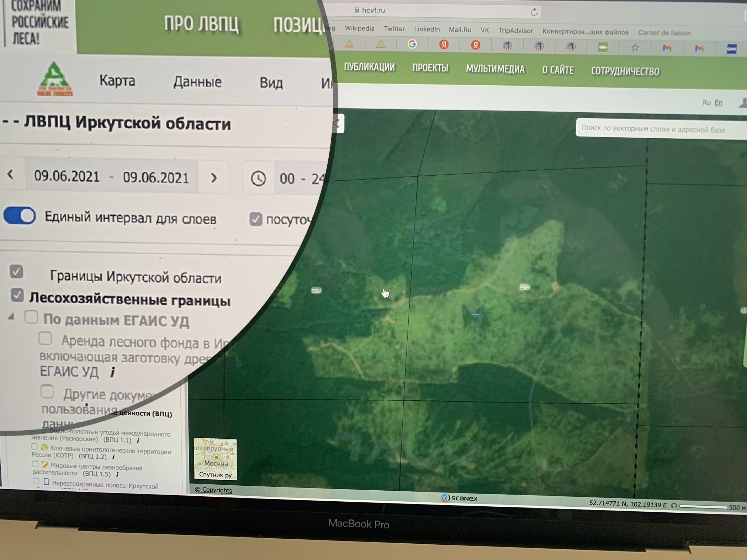
Task: Open the Конвертиров…ших файлов bookmark
Action: 585,32
